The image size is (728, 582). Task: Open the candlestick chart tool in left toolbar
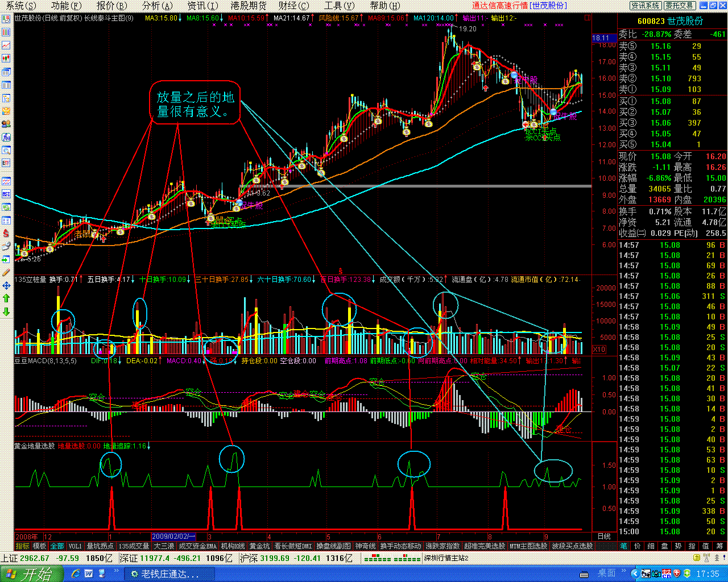tap(6, 58)
